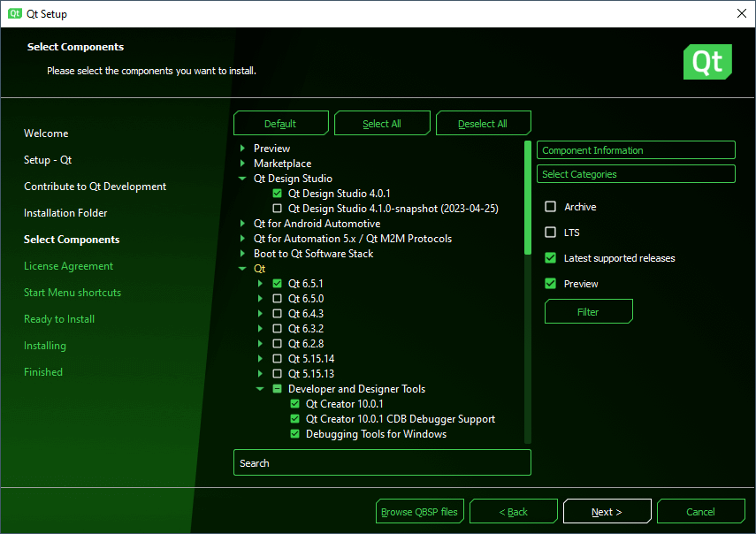This screenshot has height=534, width=756.
Task: Collapse the Qt Design Studio node
Action: tap(243, 179)
